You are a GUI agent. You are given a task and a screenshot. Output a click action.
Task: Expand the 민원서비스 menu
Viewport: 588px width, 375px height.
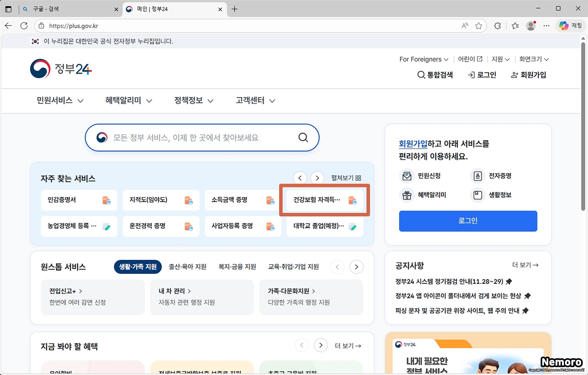coord(60,100)
